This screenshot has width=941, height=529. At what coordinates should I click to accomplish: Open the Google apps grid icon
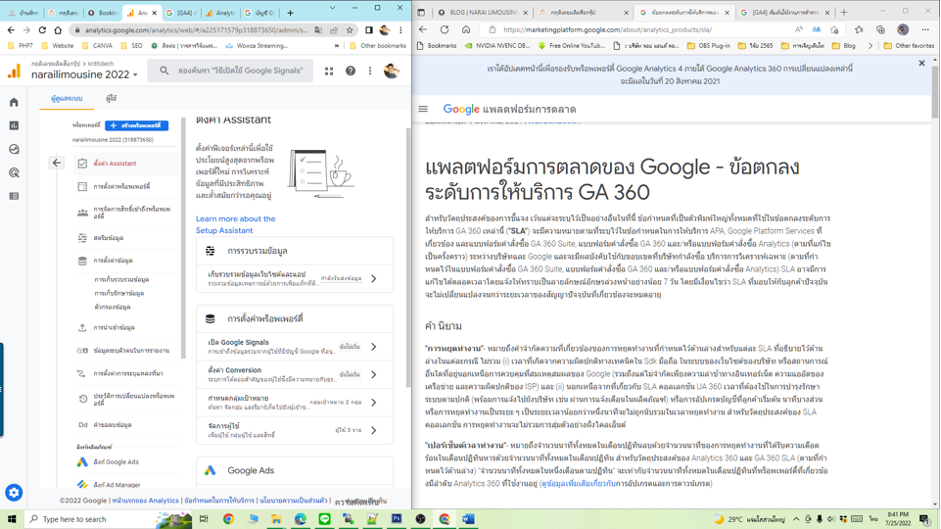[x=329, y=71]
